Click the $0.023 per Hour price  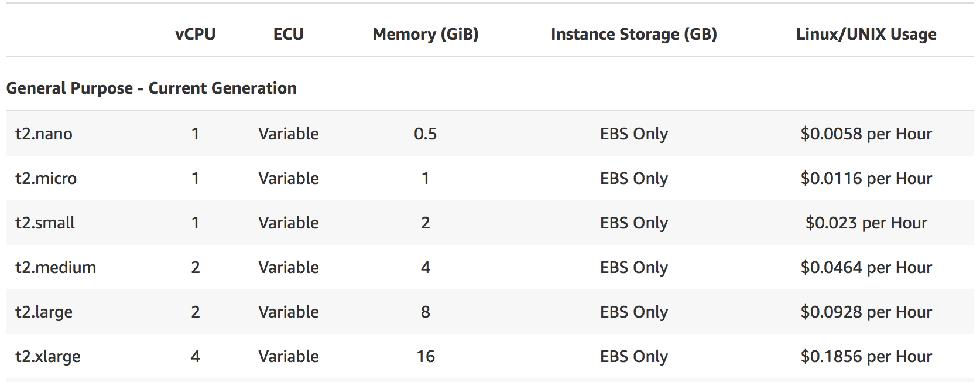[x=866, y=223]
